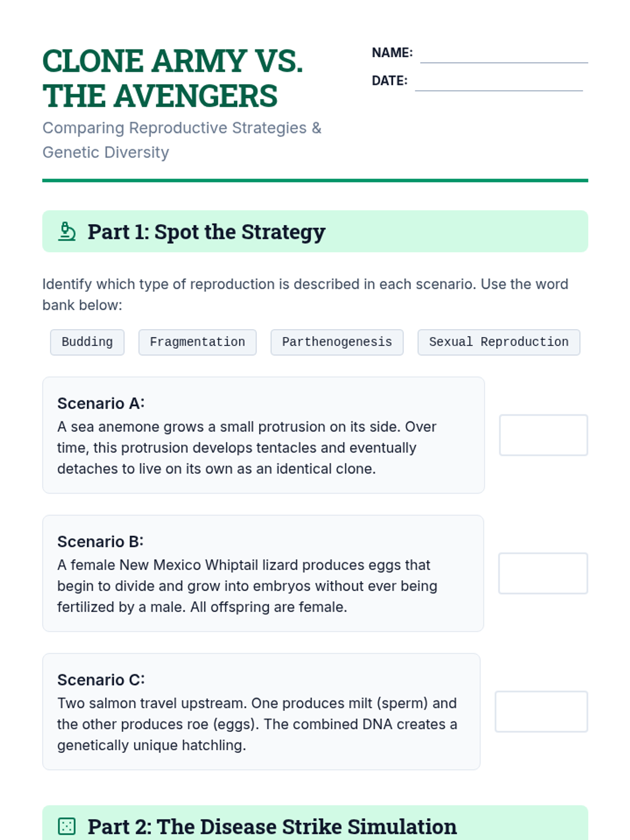Click the dice icon beside Part 2

click(67, 826)
